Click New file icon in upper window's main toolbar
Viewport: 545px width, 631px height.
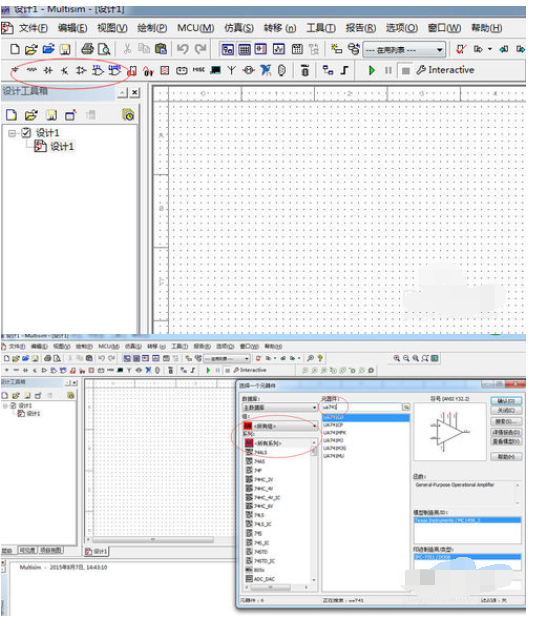pyautogui.click(x=15, y=49)
